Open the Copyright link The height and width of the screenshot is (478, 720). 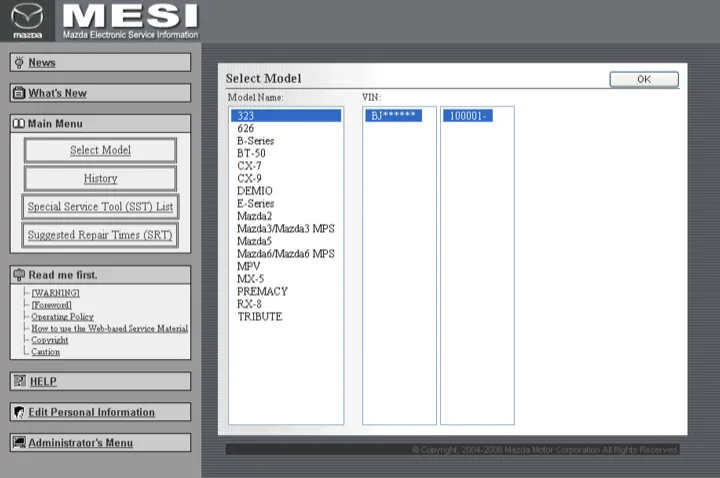tap(50, 340)
